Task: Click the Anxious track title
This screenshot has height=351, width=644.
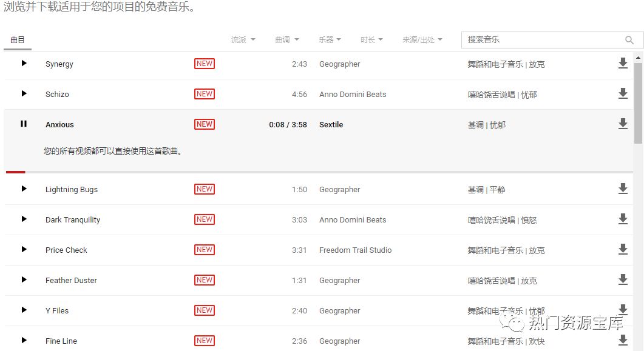Action: point(59,125)
